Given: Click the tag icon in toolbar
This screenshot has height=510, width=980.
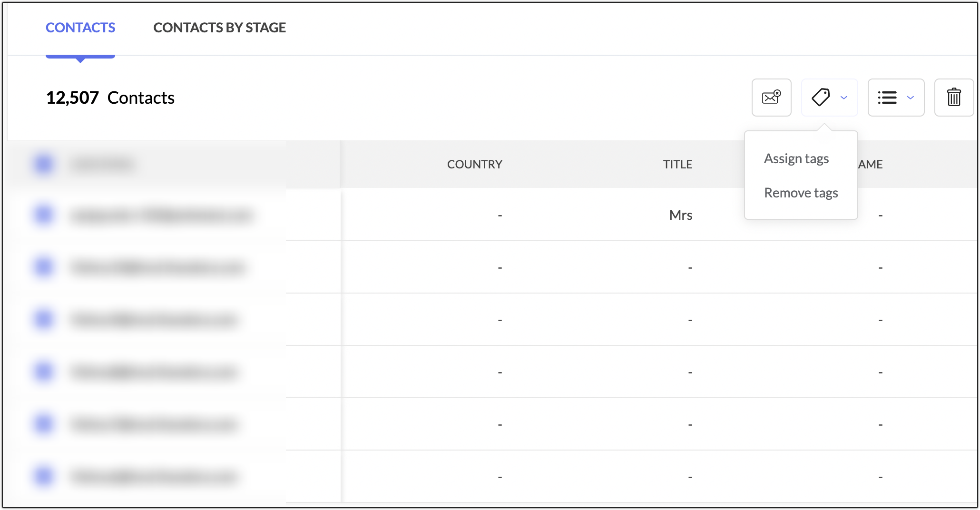Looking at the screenshot, I should pyautogui.click(x=821, y=98).
